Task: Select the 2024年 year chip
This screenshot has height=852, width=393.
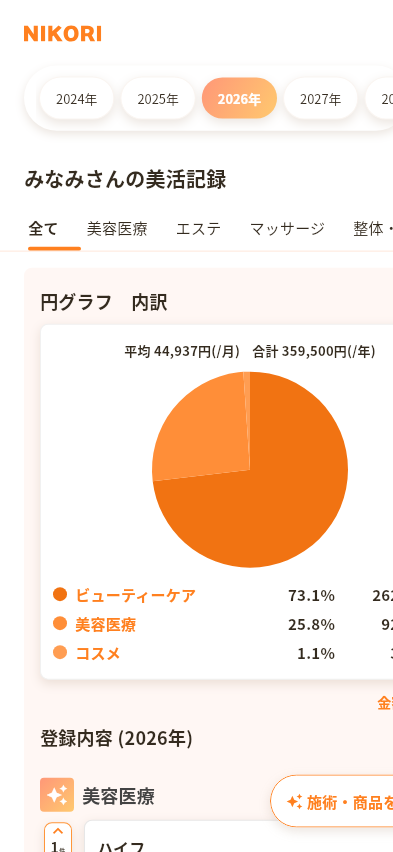Action: click(x=77, y=98)
